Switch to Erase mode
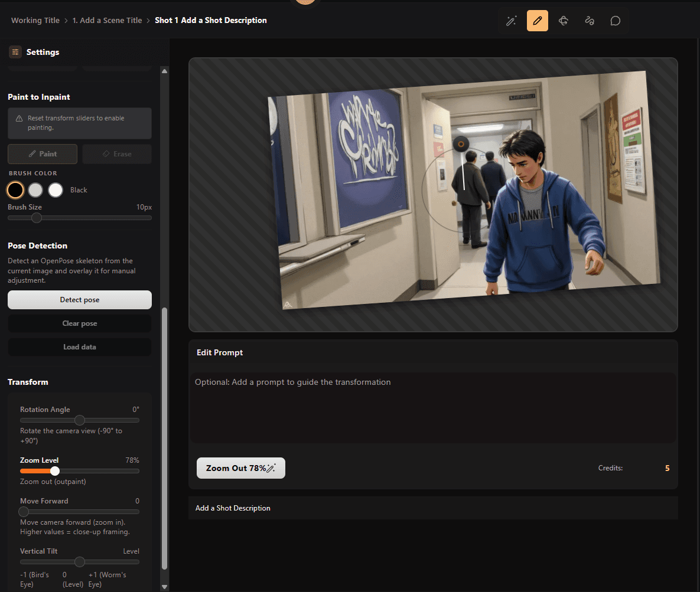The height and width of the screenshot is (592, 700). 117,154
